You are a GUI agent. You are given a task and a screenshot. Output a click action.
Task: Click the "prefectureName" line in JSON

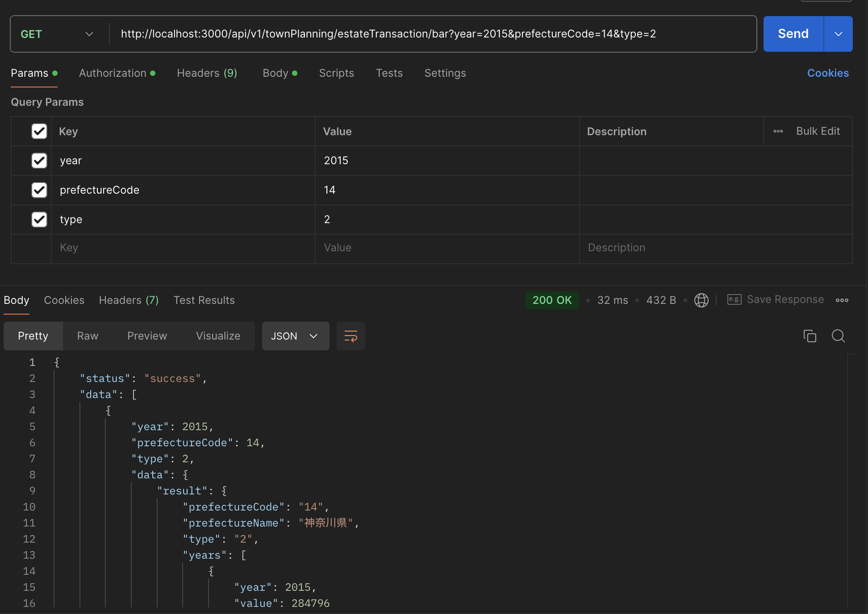(271, 523)
